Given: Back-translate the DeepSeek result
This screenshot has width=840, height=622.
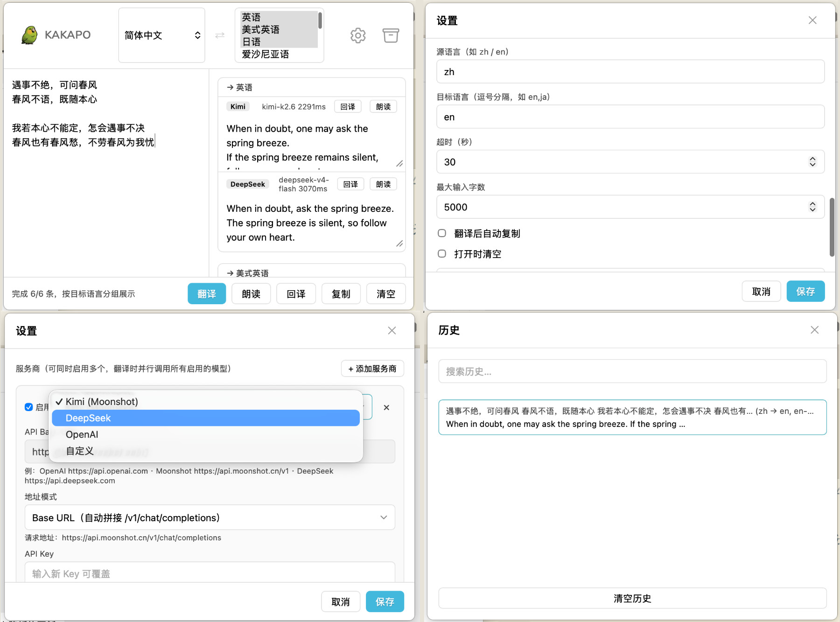Looking at the screenshot, I should click(x=350, y=184).
